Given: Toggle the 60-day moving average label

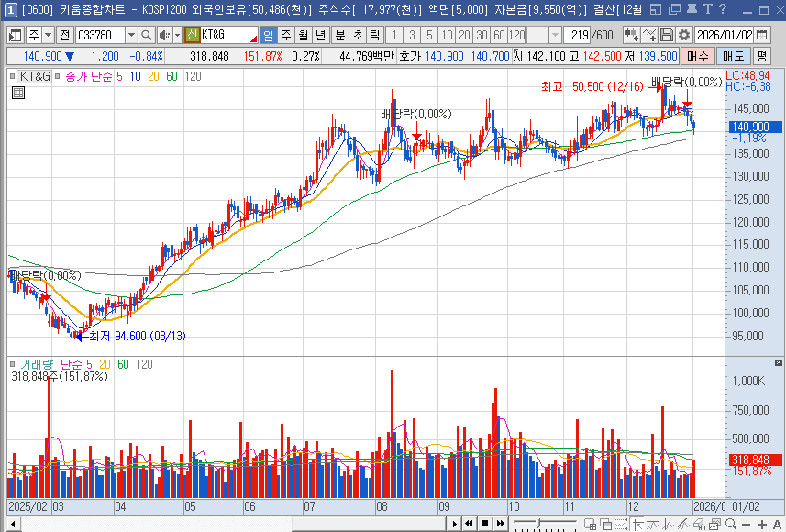Looking at the screenshot, I should point(172,77).
